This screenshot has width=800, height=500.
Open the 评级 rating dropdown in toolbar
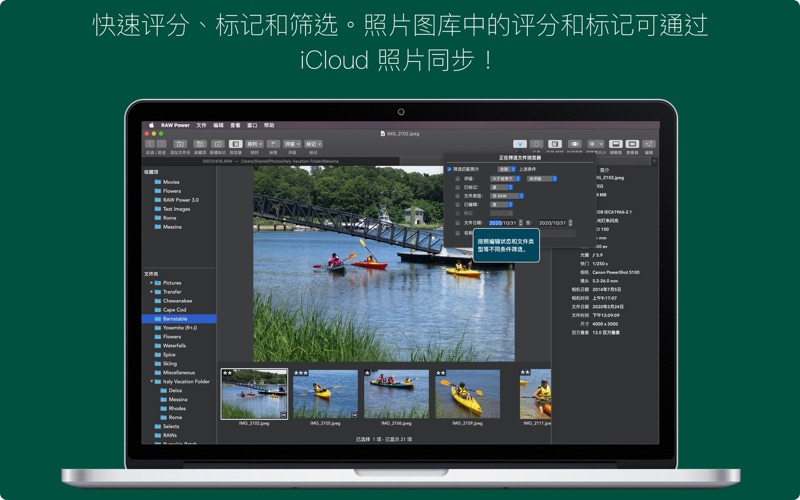[292, 144]
